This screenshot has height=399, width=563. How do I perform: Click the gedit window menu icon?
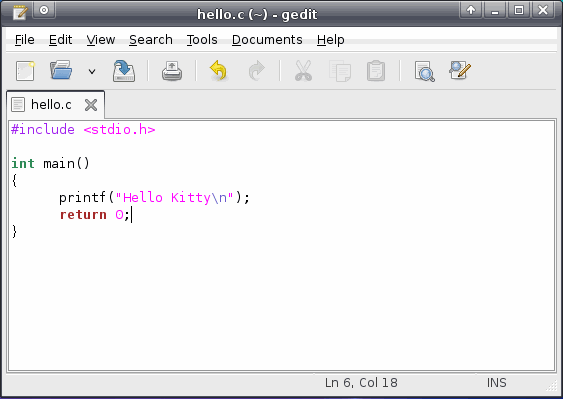click(19, 12)
